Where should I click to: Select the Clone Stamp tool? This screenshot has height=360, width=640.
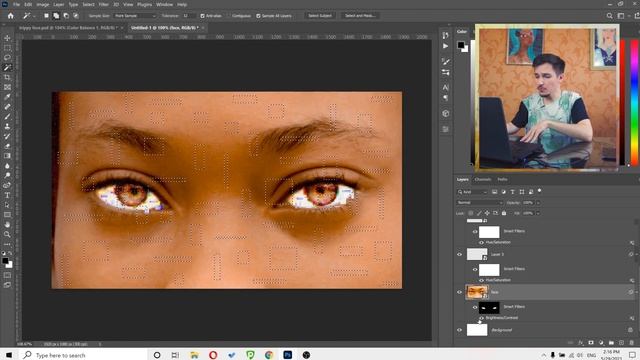tap(7, 126)
